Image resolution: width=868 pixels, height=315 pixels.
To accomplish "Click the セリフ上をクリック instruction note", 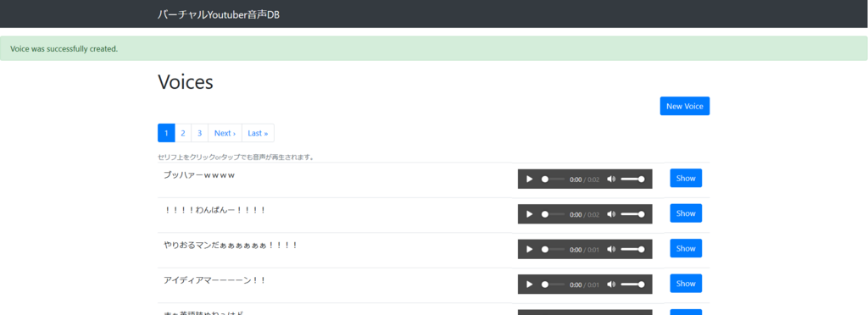I will point(236,157).
